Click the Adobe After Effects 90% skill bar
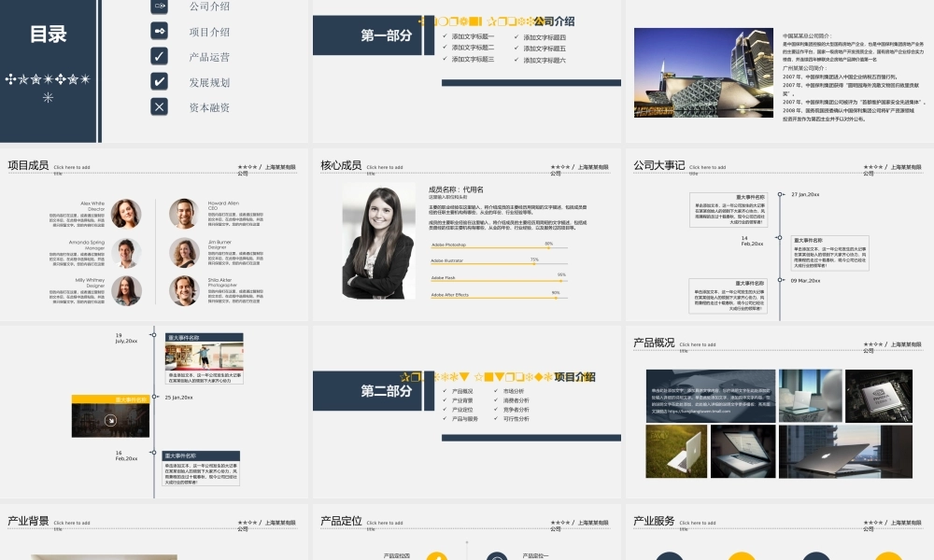Viewport: 934px width, 560px height. (499, 296)
